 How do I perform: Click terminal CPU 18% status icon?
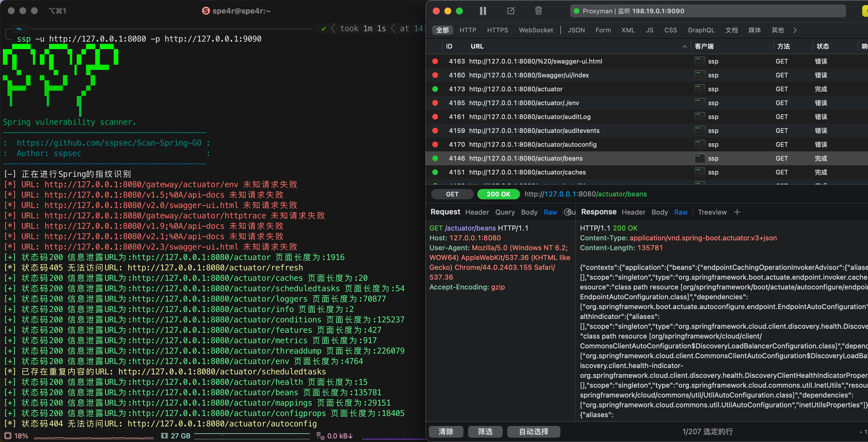point(8,436)
